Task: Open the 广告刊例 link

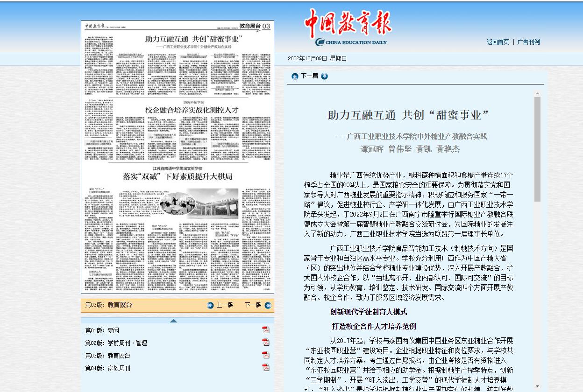Action: [x=528, y=42]
